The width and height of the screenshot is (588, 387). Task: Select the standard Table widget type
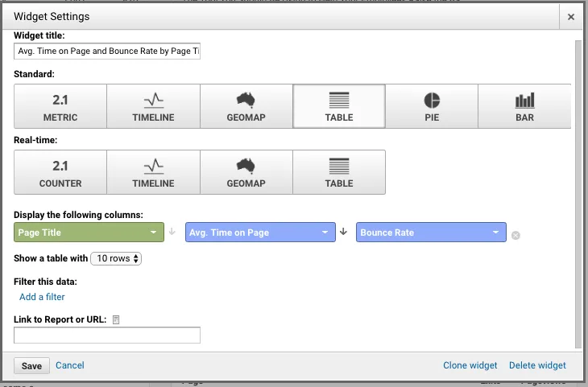coord(339,106)
